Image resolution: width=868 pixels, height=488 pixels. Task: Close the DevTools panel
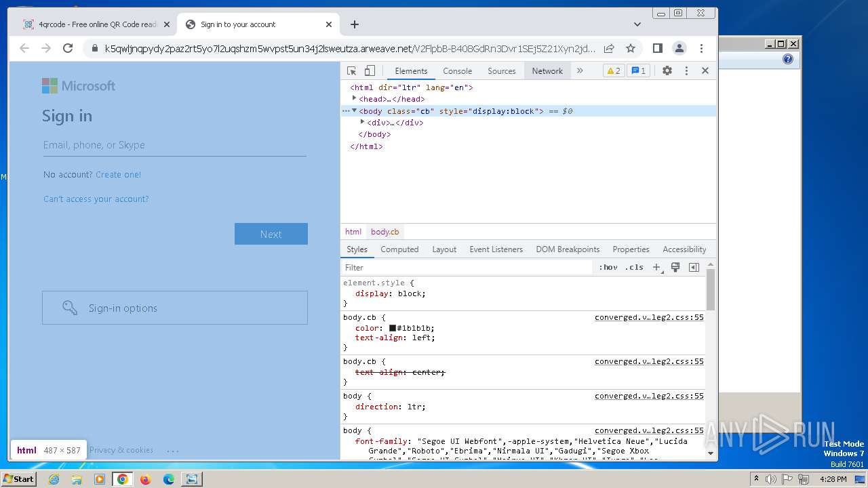(705, 70)
